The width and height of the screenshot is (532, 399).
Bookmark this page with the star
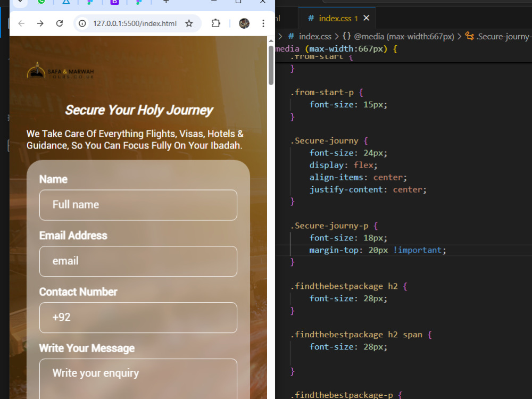click(189, 23)
